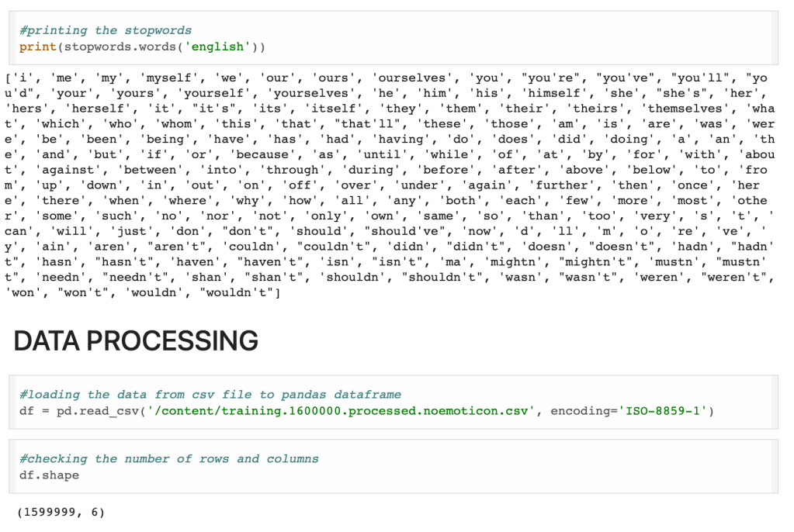Click the '#printing the stopwords' comment
This screenshot has width=794, height=532.
pos(106,30)
